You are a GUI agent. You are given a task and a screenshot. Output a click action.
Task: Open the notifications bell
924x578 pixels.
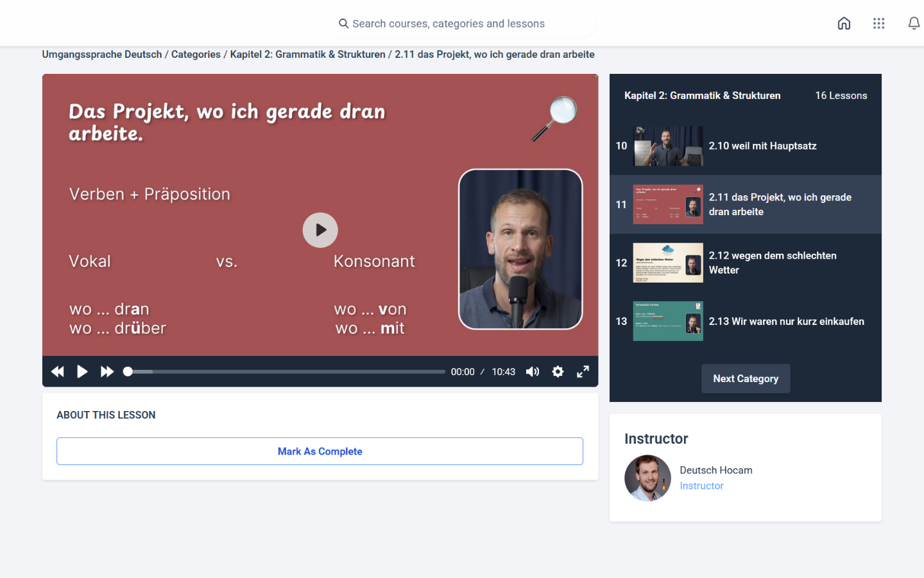(x=914, y=24)
